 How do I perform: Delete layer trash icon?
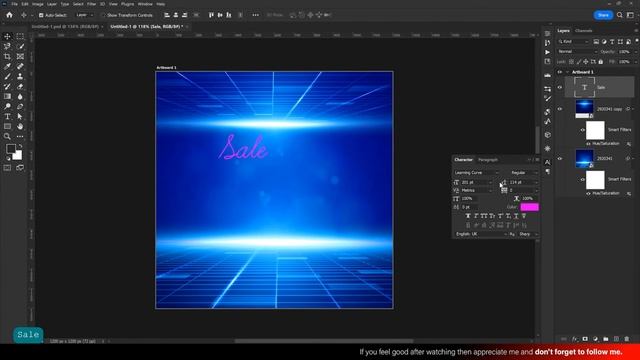click(x=627, y=339)
